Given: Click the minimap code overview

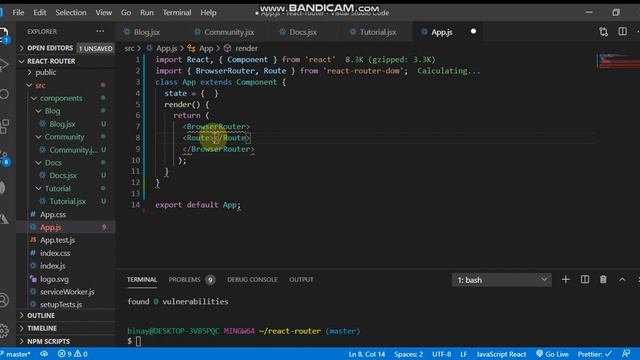Looking at the screenshot, I should pyautogui.click(x=618, y=61).
